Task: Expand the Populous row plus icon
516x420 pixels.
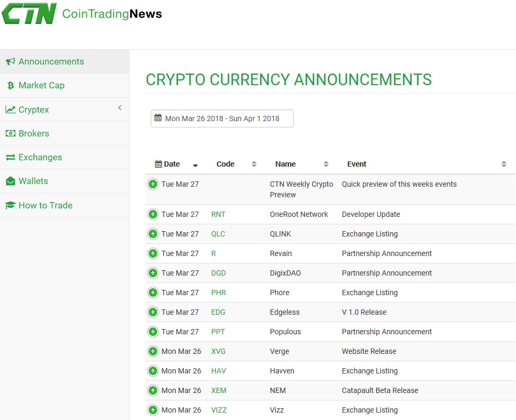Action: pyautogui.click(x=153, y=332)
